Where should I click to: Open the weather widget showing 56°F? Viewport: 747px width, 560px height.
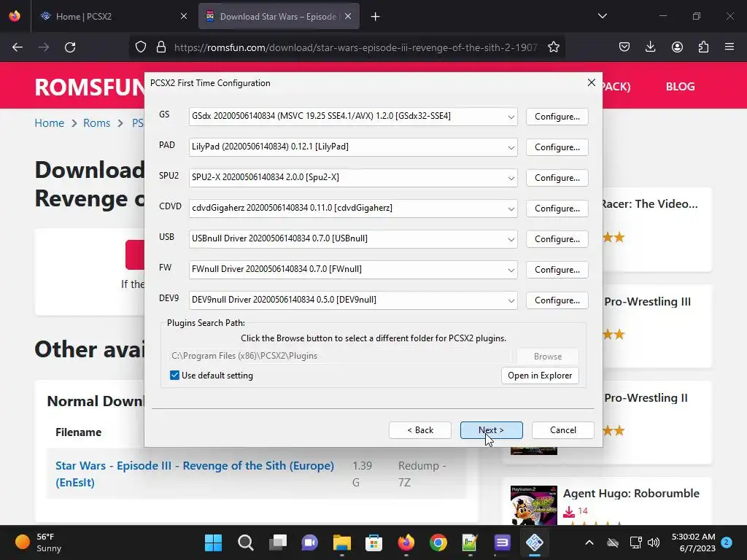pos(39,542)
